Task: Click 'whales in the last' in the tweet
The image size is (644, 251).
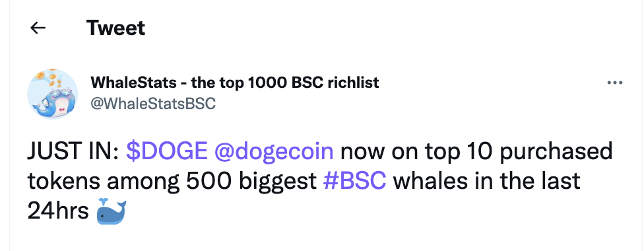Action: pyautogui.click(x=487, y=181)
